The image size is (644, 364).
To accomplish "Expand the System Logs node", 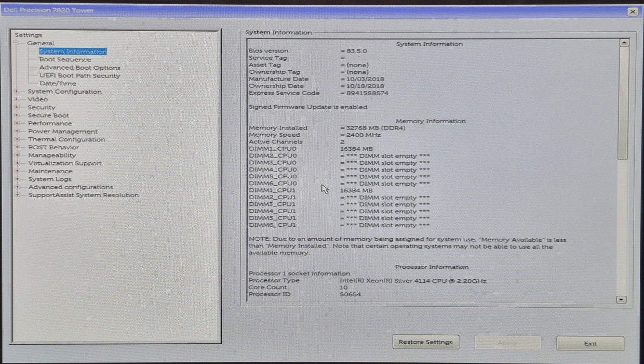I will pos(17,179).
